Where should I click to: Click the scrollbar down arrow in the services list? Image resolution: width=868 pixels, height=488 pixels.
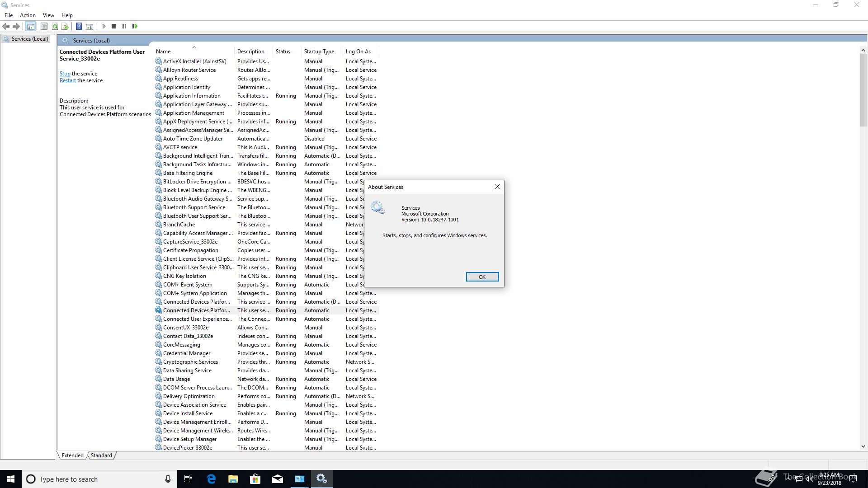click(863, 446)
